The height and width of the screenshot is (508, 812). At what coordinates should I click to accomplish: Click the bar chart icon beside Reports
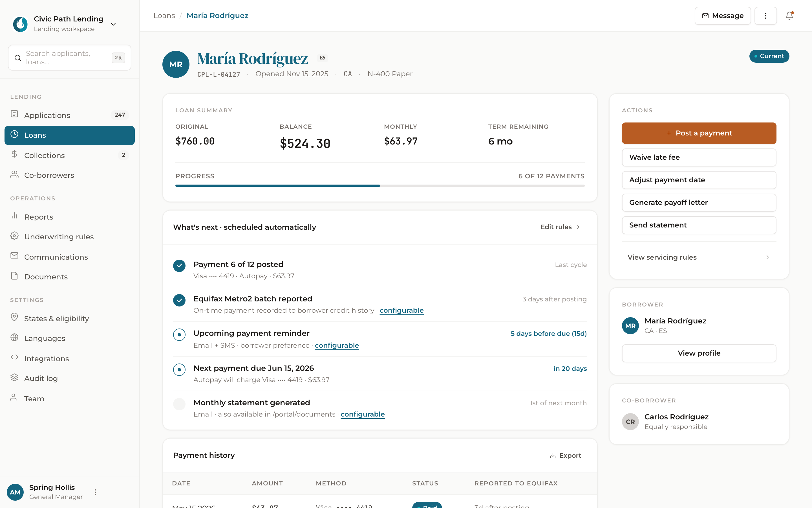tap(14, 216)
